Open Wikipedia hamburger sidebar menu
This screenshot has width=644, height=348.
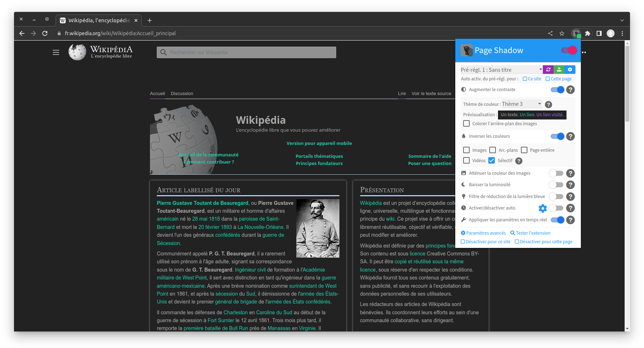pos(56,52)
